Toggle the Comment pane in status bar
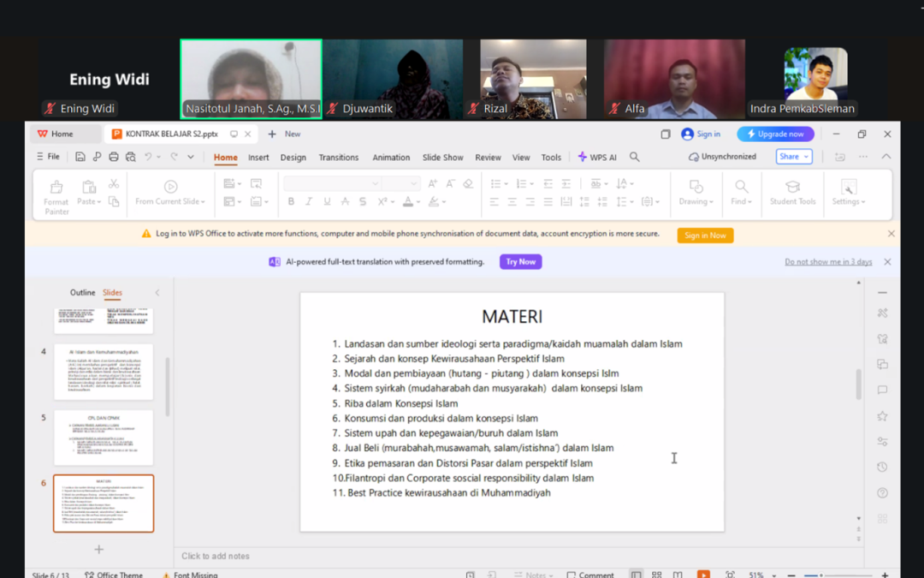This screenshot has width=924, height=578. [589, 575]
